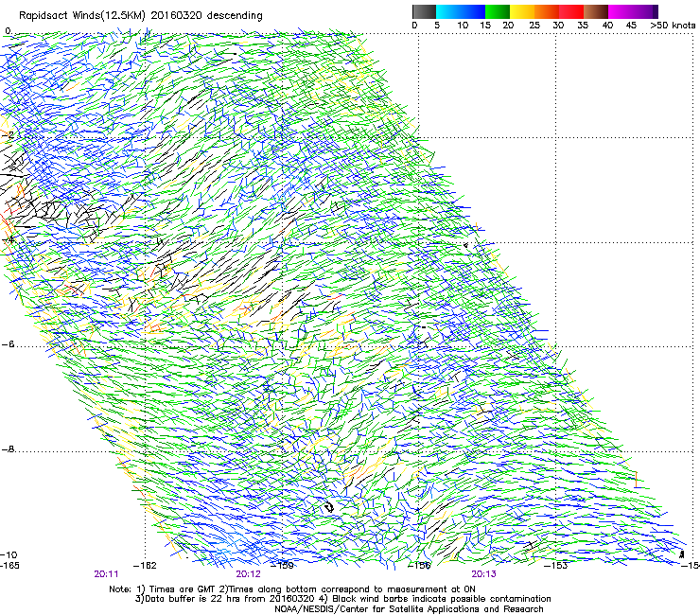This screenshot has width=700, height=615.
Task: Click the 20:12 time label
Action: (x=248, y=574)
